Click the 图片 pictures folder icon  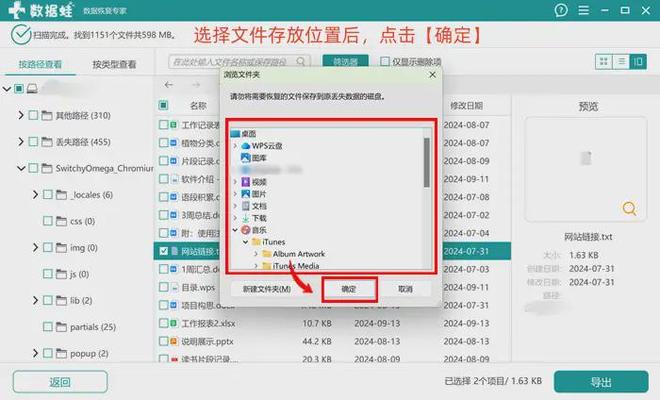[245, 194]
